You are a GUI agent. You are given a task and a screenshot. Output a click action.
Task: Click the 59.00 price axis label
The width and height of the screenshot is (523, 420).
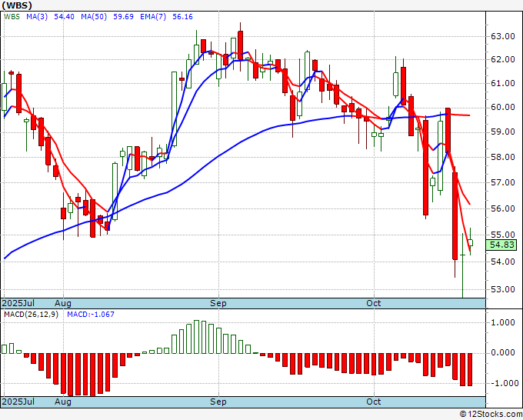(x=503, y=132)
